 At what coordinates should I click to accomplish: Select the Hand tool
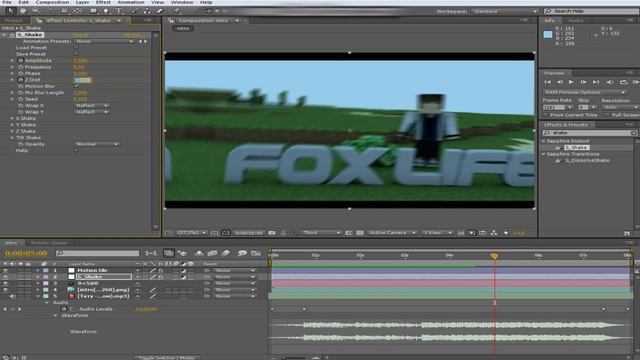coord(23,11)
